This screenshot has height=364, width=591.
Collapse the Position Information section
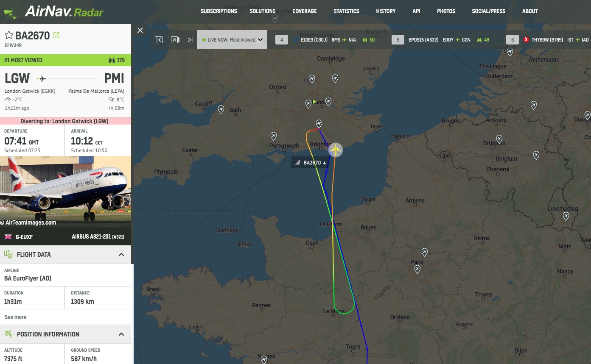click(121, 334)
